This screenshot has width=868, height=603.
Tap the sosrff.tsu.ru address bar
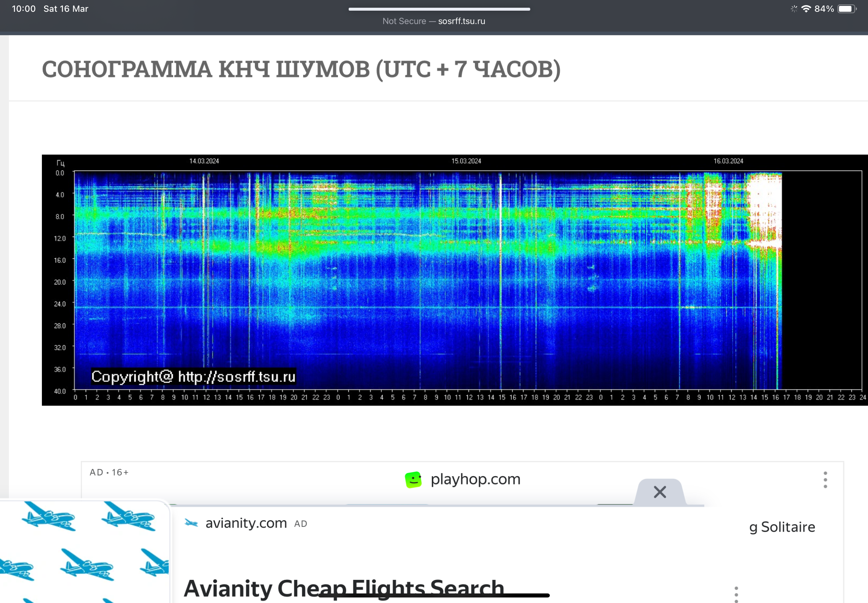[433, 21]
